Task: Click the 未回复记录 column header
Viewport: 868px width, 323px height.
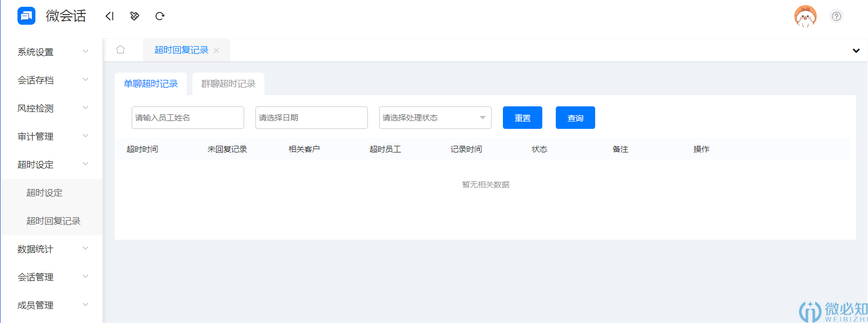Action: point(227,149)
